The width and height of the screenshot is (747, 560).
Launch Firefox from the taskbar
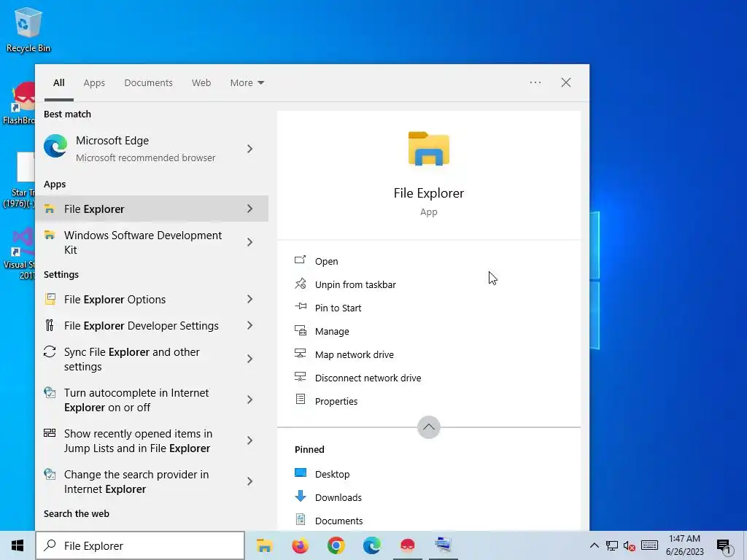[x=300, y=545]
